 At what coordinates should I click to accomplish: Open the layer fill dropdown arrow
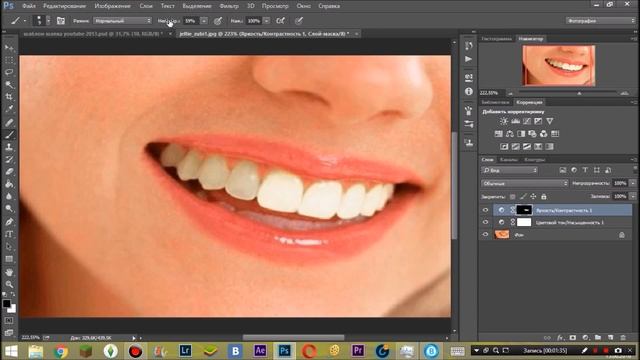tap(633, 197)
